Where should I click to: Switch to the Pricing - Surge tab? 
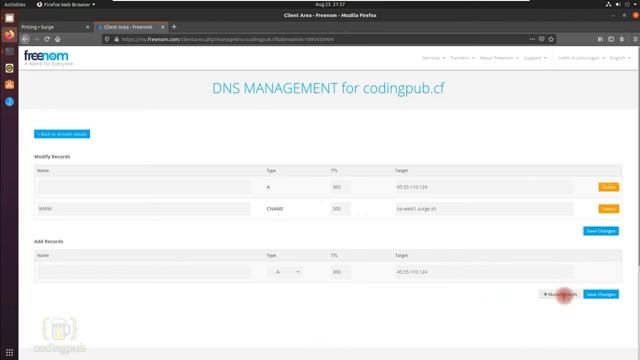pyautogui.click(x=54, y=27)
